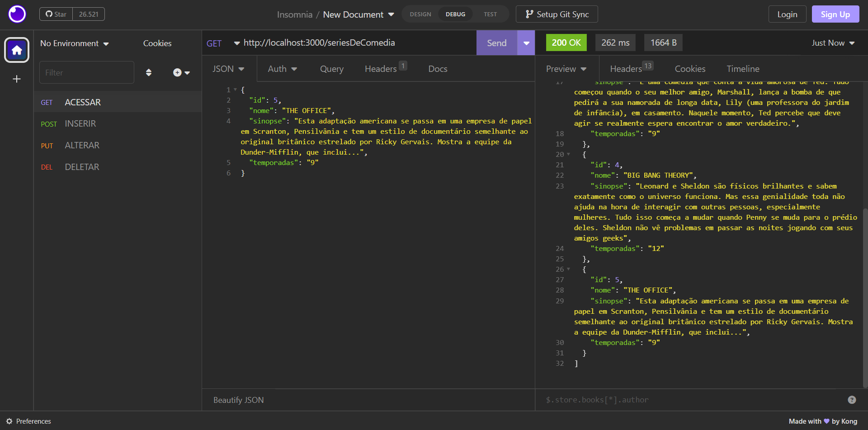Click the plus icon in left sidebar
868x430 pixels.
point(17,79)
